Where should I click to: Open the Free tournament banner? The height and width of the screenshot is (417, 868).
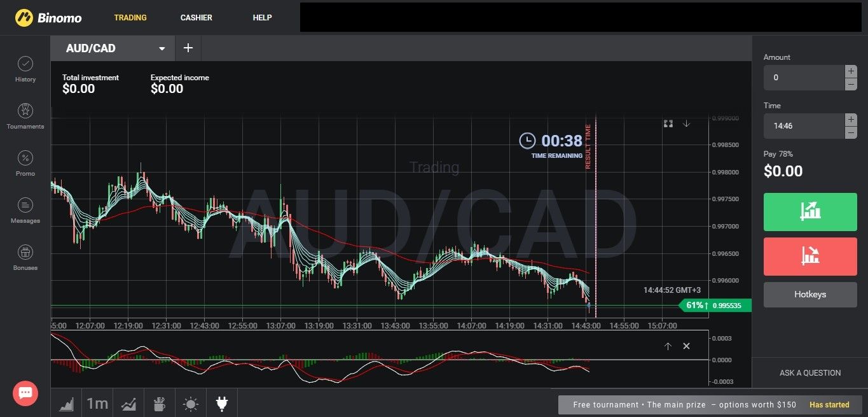tap(709, 405)
